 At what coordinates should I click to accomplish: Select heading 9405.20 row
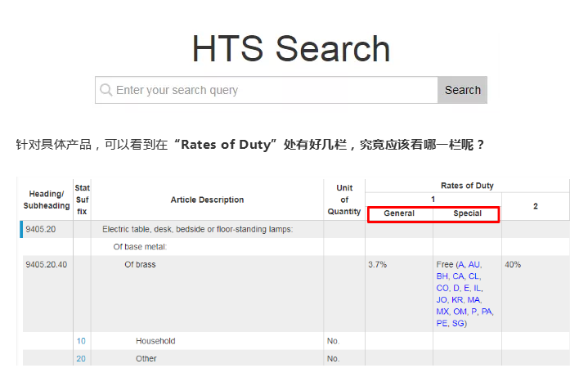[x=41, y=230]
